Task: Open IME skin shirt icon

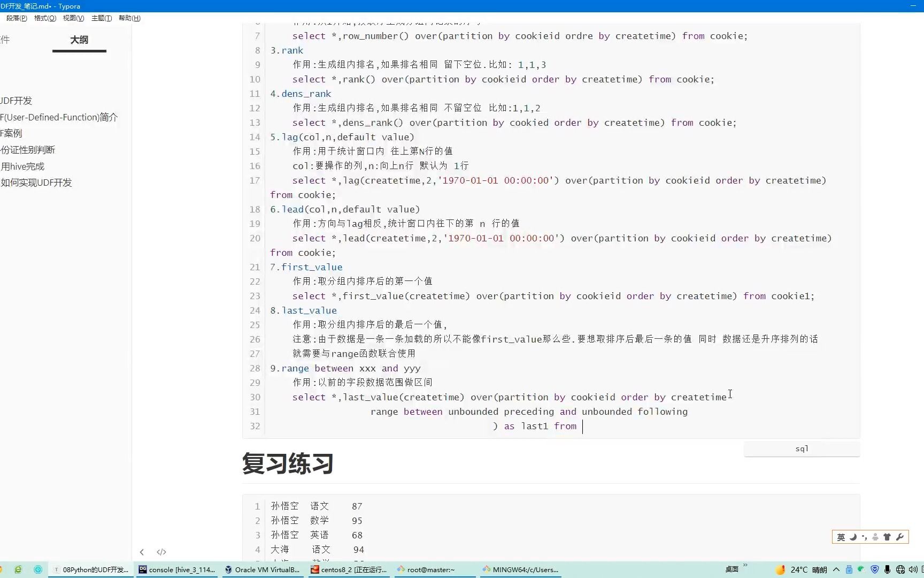Action: [887, 537]
